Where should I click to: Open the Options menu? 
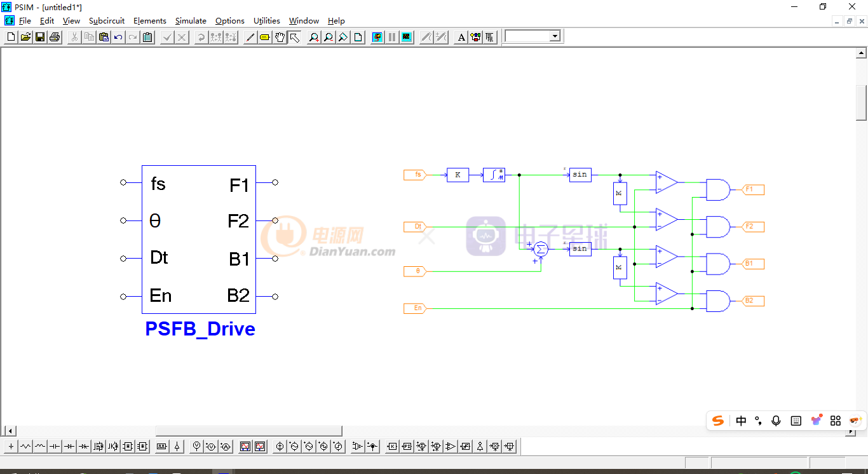pyautogui.click(x=229, y=21)
